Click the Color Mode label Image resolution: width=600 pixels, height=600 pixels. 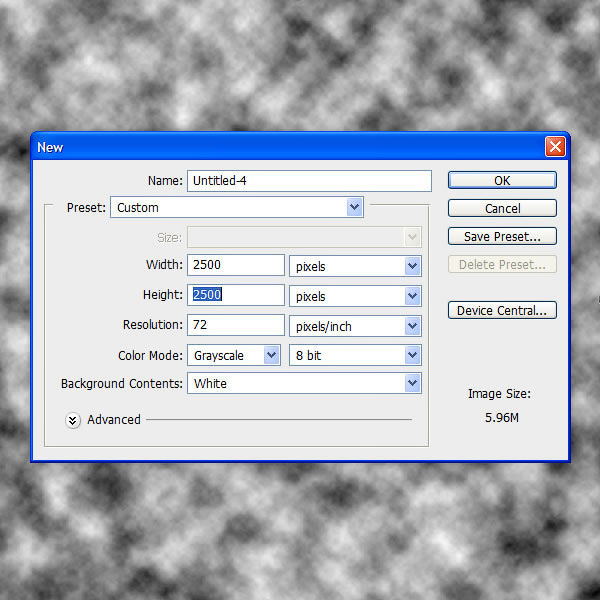click(x=150, y=355)
